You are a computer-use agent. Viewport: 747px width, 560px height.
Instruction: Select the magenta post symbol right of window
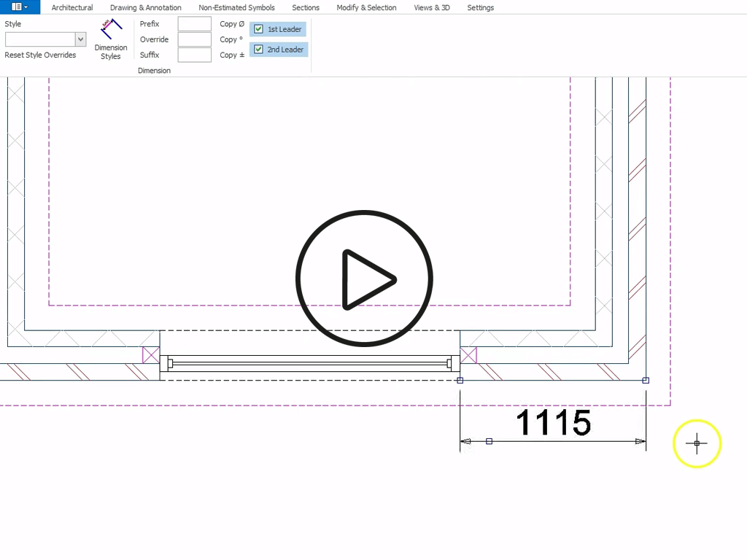coord(468,355)
